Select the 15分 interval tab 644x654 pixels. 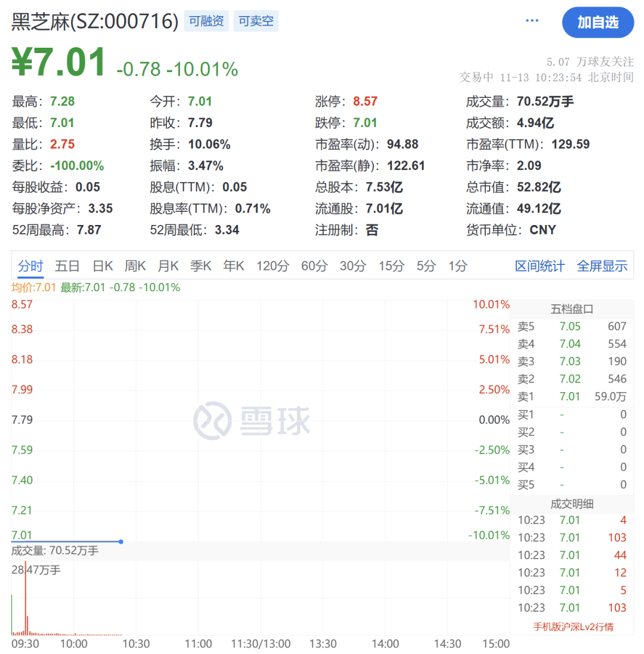[x=391, y=266]
